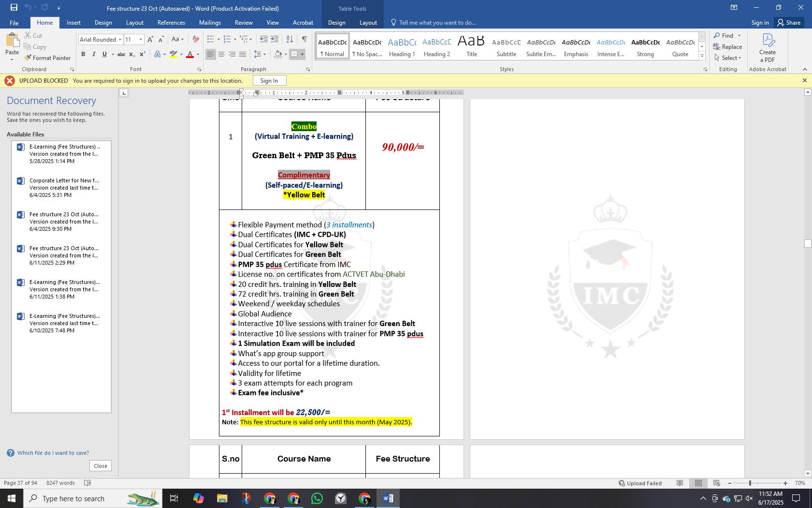Click the text highlight color pen
This screenshot has height=508, width=812.
[x=174, y=54]
